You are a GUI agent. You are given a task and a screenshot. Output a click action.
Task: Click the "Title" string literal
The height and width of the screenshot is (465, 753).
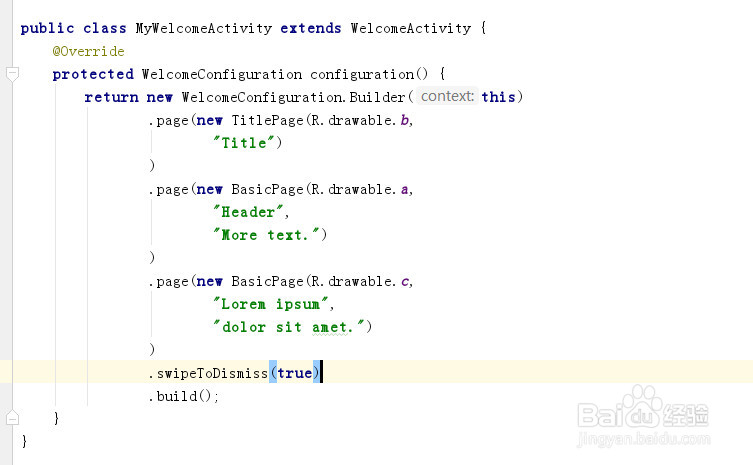tap(245, 143)
